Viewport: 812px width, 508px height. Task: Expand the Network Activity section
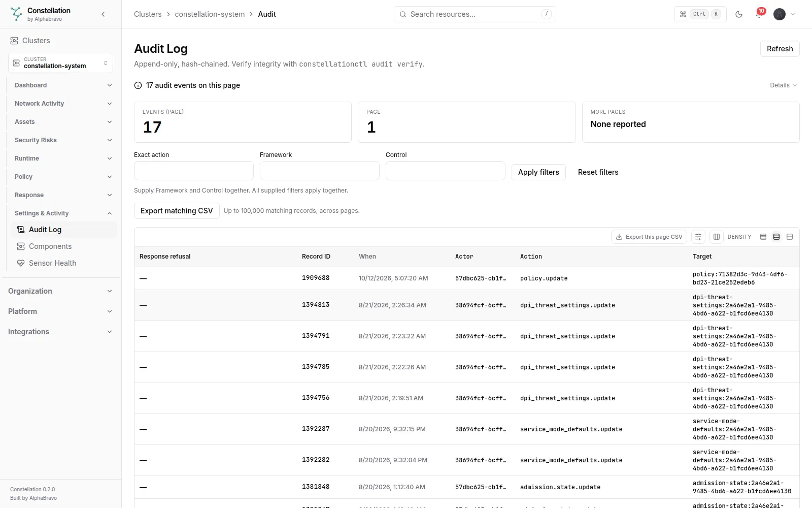tap(63, 104)
